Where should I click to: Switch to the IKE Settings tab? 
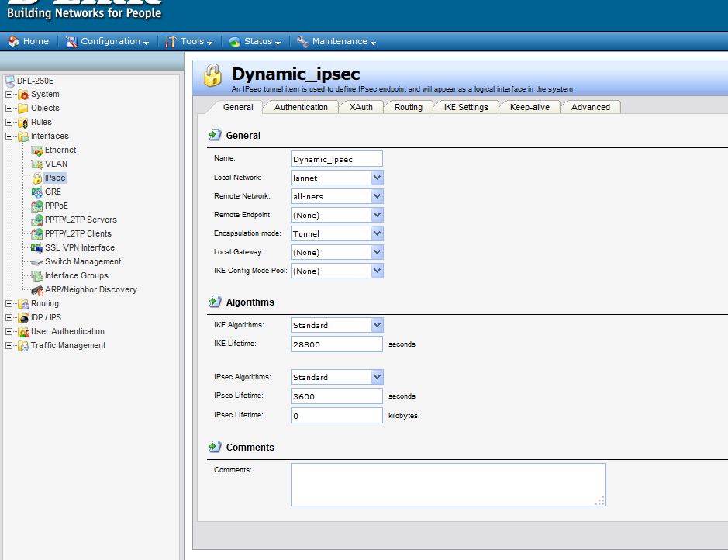tap(465, 107)
